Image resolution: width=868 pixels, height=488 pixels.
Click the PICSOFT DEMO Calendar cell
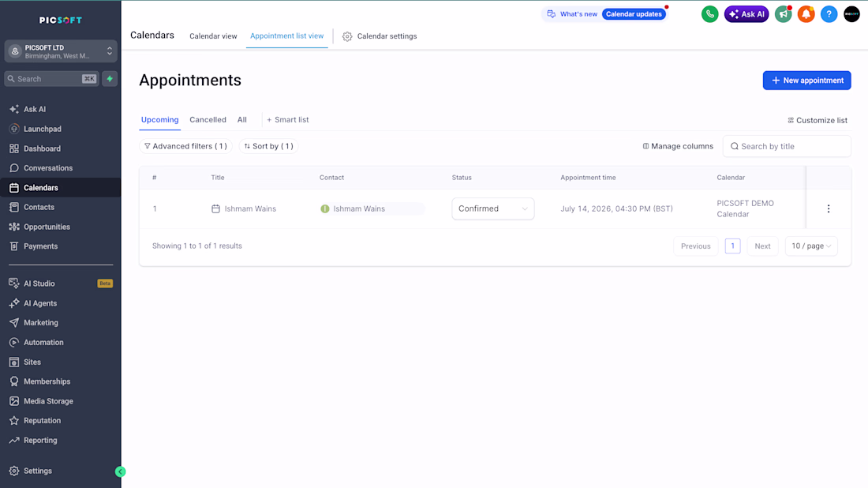pyautogui.click(x=745, y=208)
